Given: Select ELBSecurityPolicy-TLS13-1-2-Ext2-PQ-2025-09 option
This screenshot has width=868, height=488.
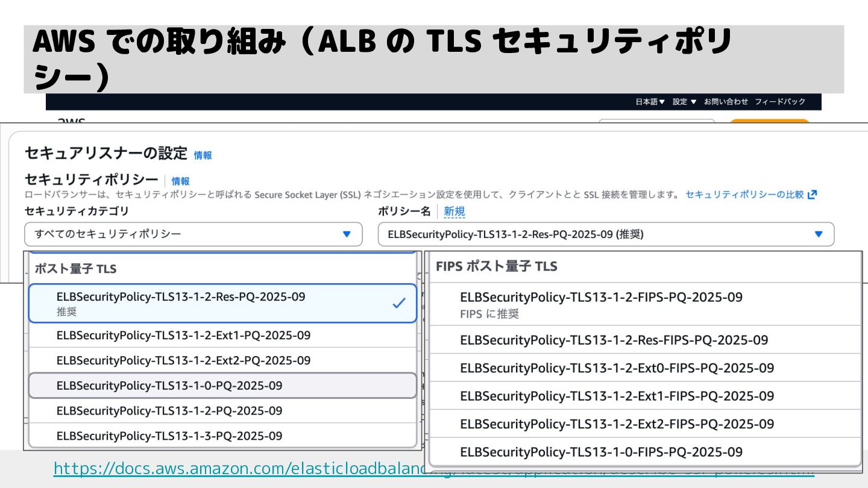Looking at the screenshot, I should click(222, 360).
